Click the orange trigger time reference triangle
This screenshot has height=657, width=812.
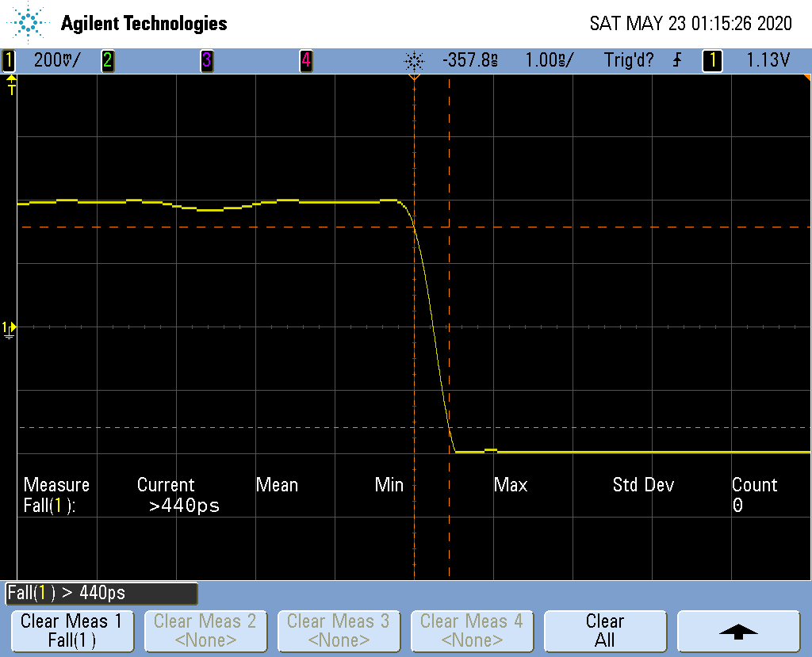[414, 78]
